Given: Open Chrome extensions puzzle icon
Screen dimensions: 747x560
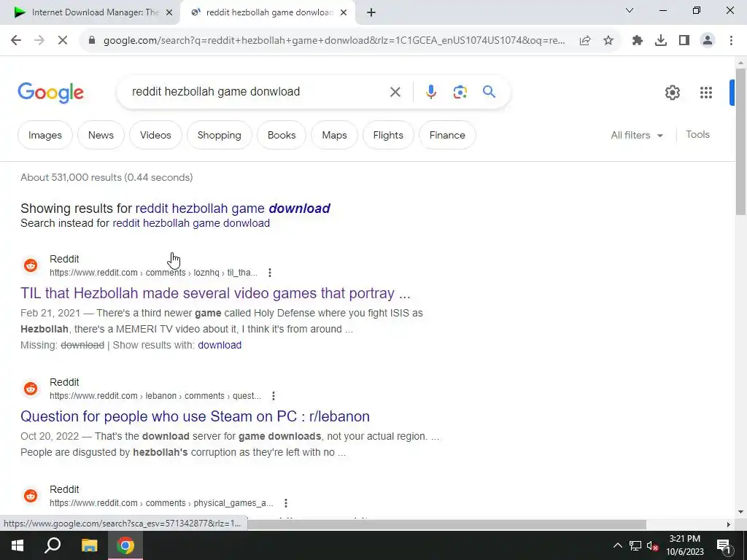Looking at the screenshot, I should pyautogui.click(x=638, y=41).
